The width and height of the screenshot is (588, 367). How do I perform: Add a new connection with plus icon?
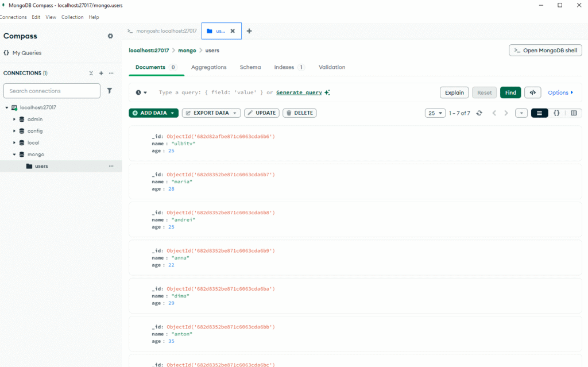[x=101, y=73]
